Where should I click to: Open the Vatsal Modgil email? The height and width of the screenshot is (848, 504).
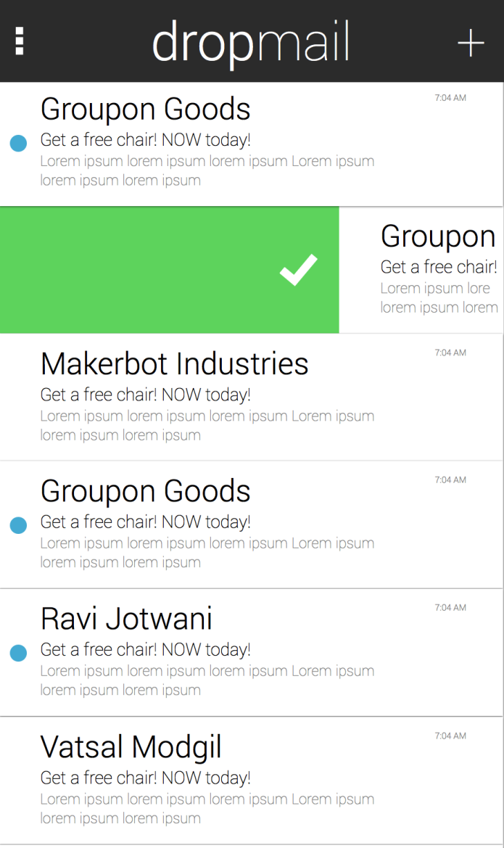coord(252,781)
